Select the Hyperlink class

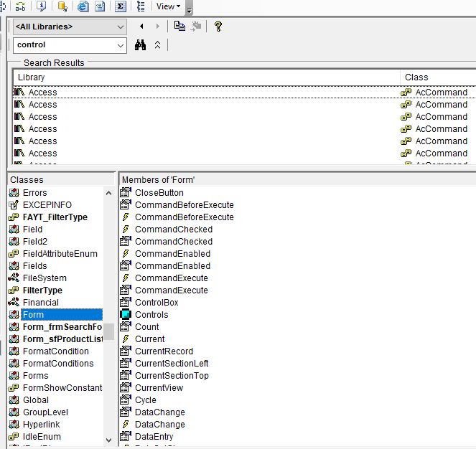coord(42,425)
